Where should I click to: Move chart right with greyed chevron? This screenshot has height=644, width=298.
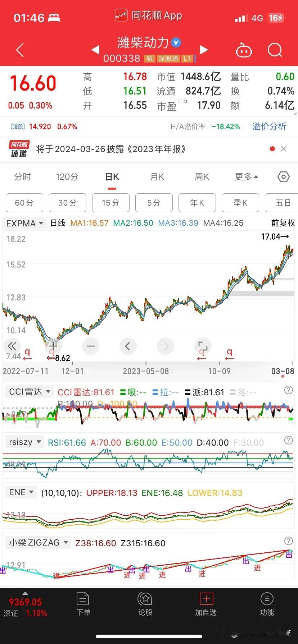[166, 346]
